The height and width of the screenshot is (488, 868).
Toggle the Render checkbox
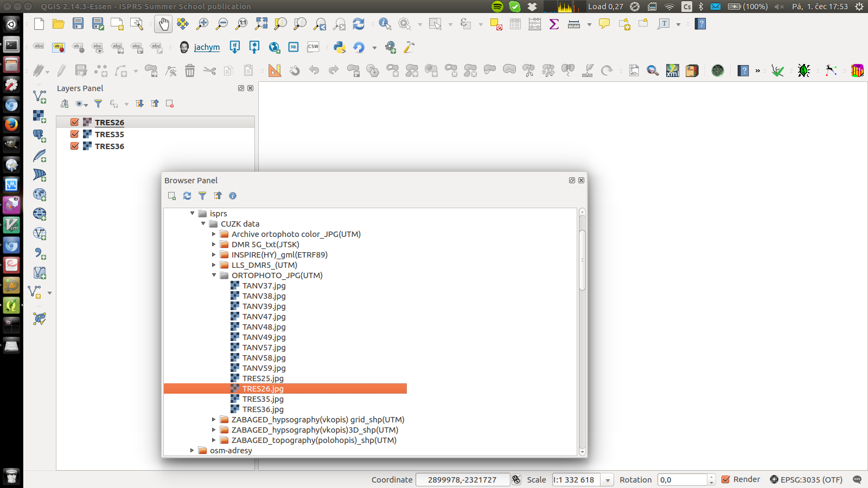(725, 479)
